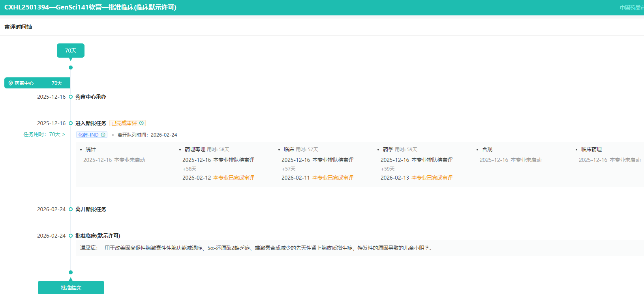The height and width of the screenshot is (300, 644).
Task: Expand the 任务用时：70天 details arrow
Action: pyautogui.click(x=64, y=135)
